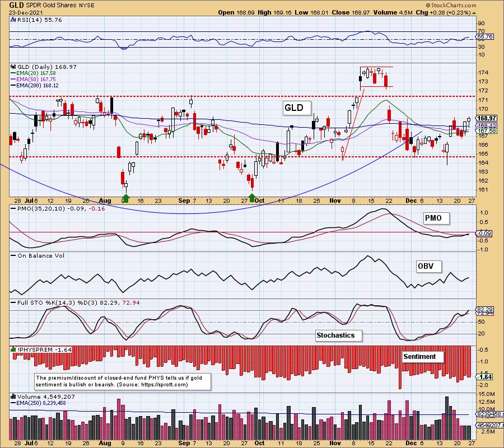The width and height of the screenshot is (504, 448).
Task: Click the RSI(14) legend icon
Action: click(13, 20)
